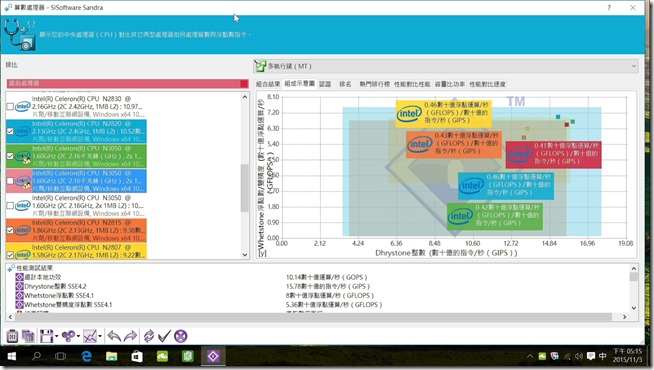Image resolution: width=654 pixels, height=370 pixels.
Task: Click the Whetstone雙精度浮點數 SSE4.1 result icon
Action: (19, 305)
